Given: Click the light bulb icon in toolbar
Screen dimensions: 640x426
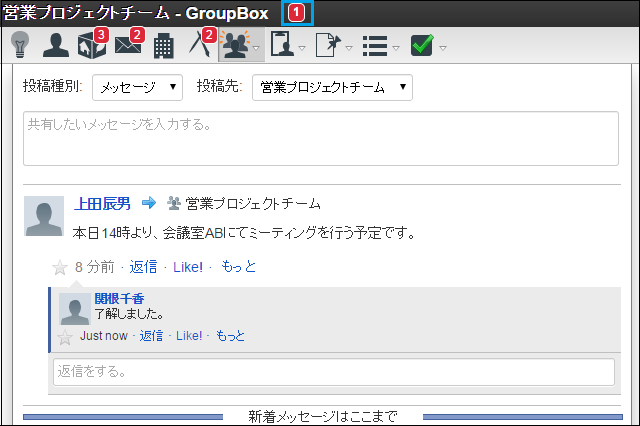Looking at the screenshot, I should 20,44.
